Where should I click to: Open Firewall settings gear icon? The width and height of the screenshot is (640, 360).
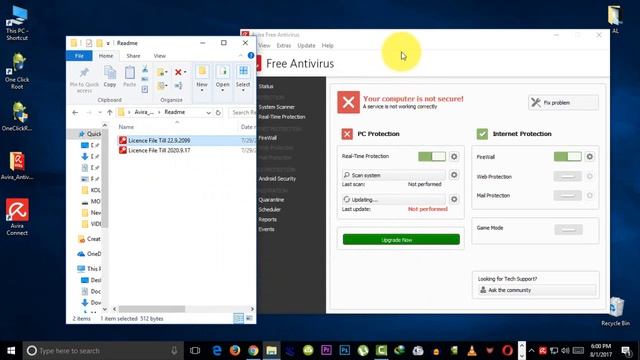589,156
